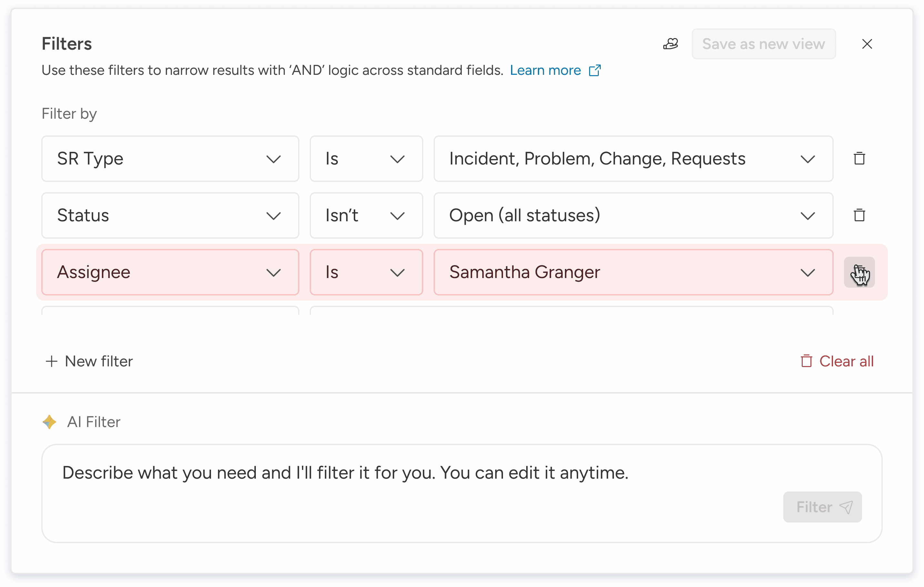The image size is (924, 587).
Task: Change the Isn't operator dropdown
Action: click(366, 215)
